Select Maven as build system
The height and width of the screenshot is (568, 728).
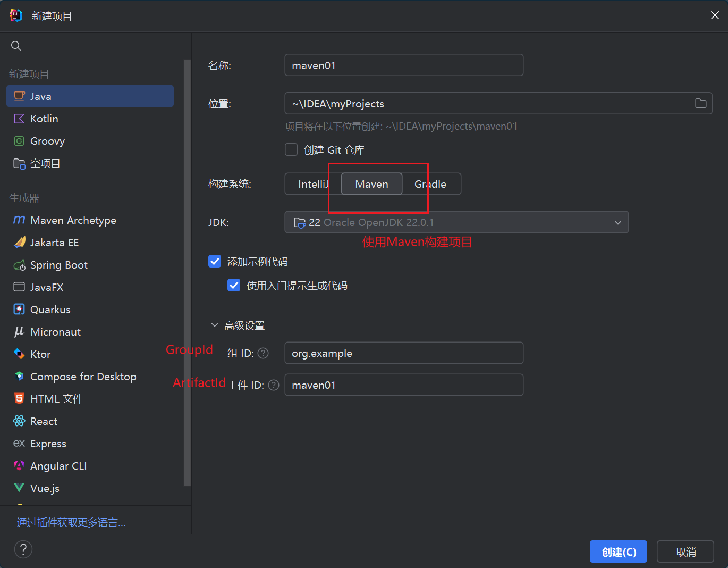371,184
